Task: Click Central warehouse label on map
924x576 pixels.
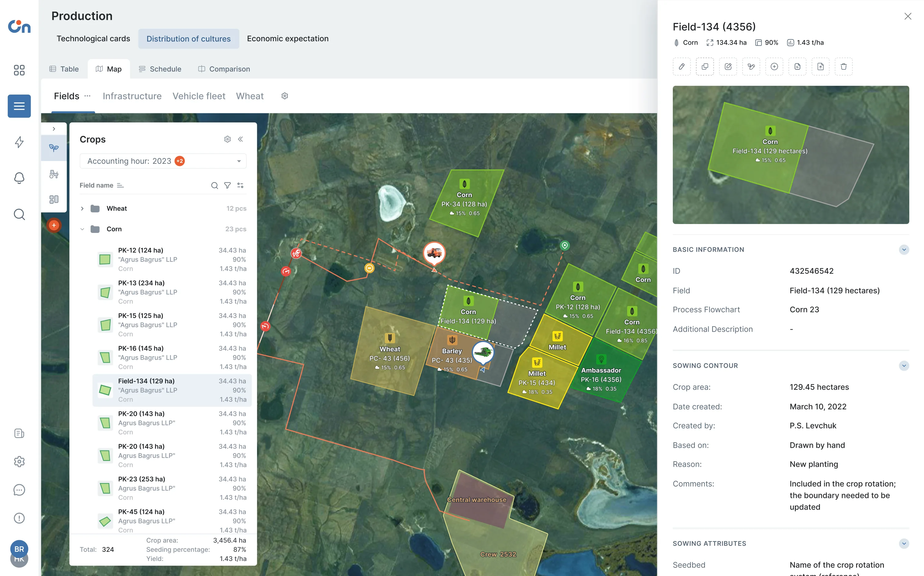Action: pos(477,500)
